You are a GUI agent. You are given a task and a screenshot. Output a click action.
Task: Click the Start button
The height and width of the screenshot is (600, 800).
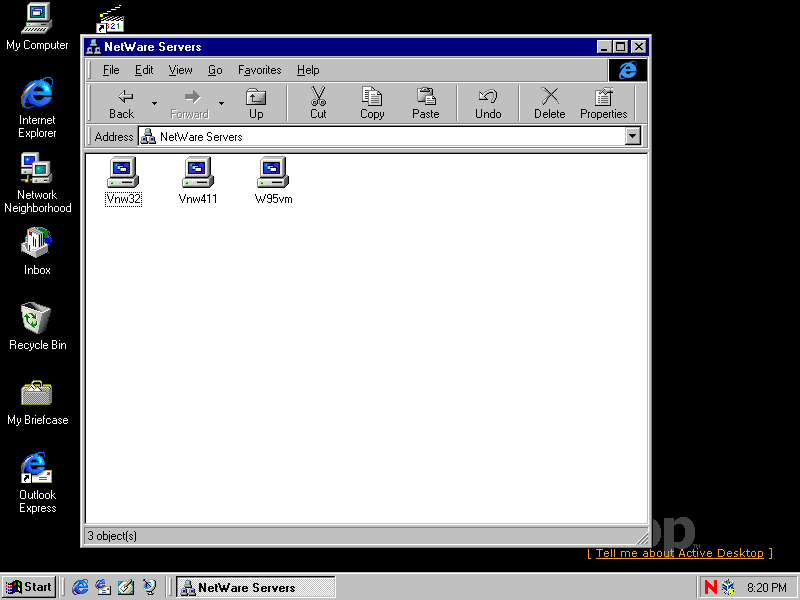(29, 587)
